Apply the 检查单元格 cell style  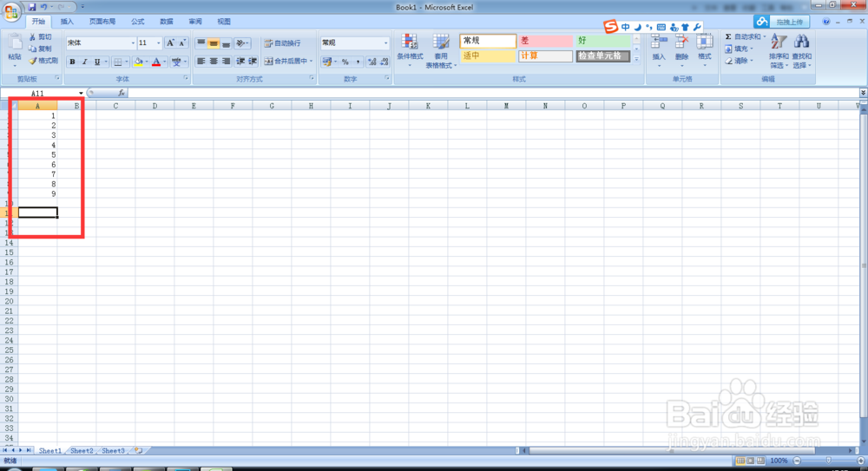pyautogui.click(x=602, y=56)
